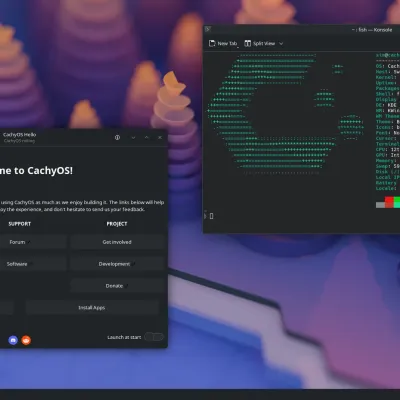Open the Development link button

[117, 264]
